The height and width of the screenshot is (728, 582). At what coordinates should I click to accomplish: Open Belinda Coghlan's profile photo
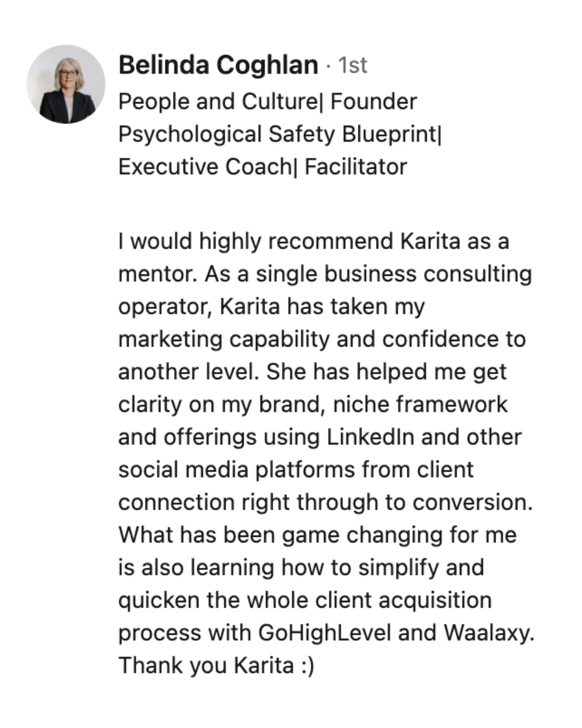coord(66,84)
